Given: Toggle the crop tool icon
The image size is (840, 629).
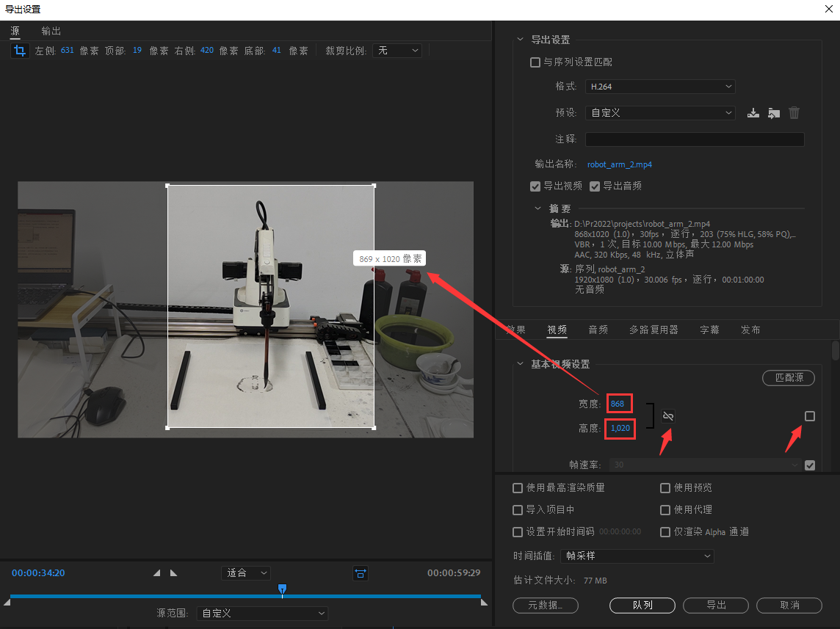Looking at the screenshot, I should 20,51.
